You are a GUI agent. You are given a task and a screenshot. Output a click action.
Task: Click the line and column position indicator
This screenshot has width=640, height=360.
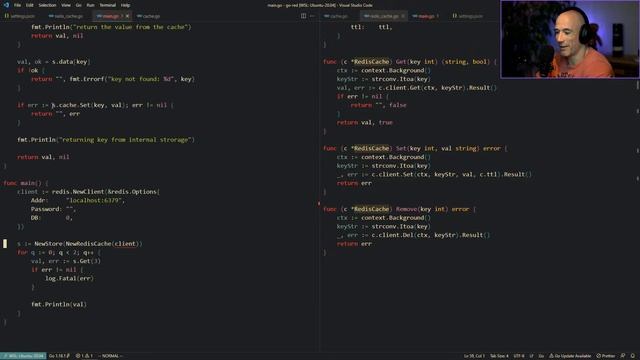click(x=474, y=356)
